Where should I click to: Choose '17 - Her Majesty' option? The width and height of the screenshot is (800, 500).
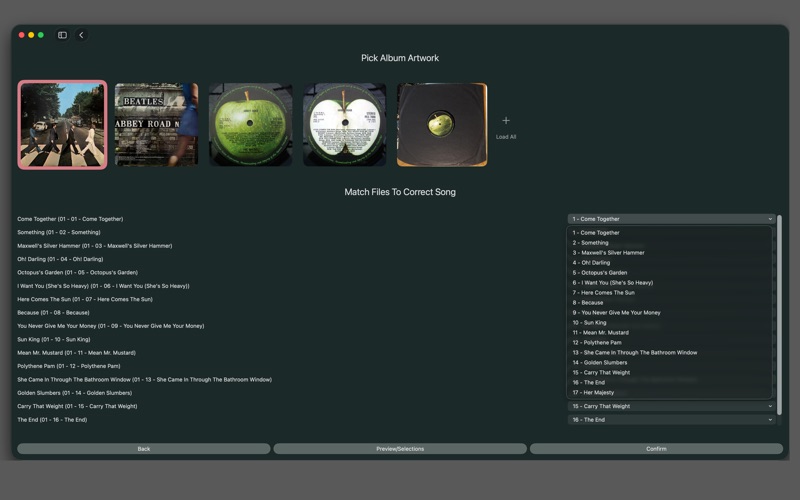[x=669, y=392]
